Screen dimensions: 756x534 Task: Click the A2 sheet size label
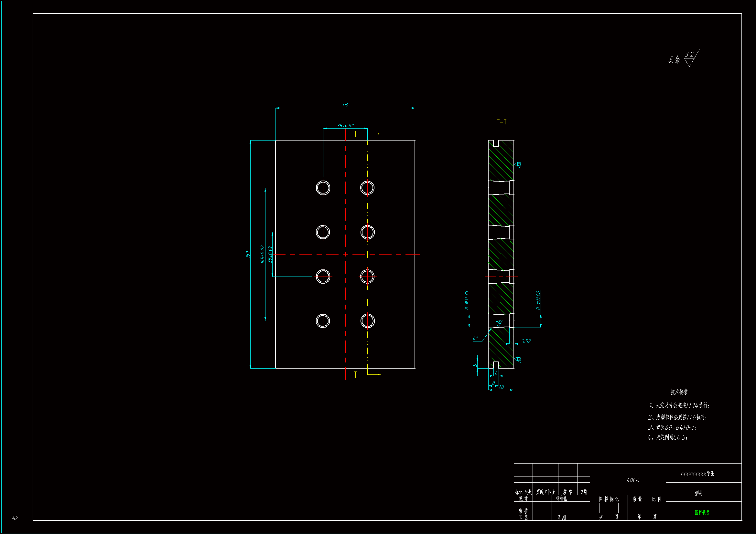[x=15, y=518]
